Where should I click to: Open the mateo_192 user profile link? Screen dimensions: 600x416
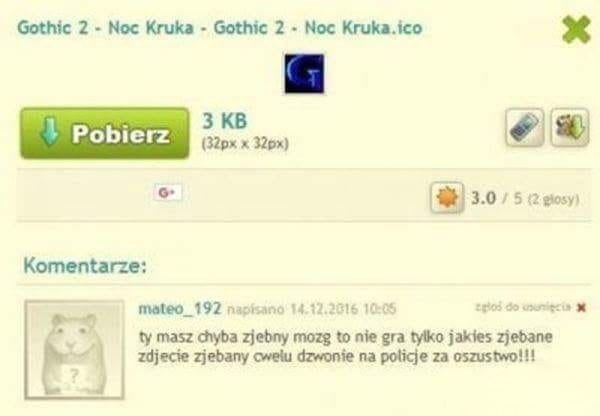(x=180, y=308)
